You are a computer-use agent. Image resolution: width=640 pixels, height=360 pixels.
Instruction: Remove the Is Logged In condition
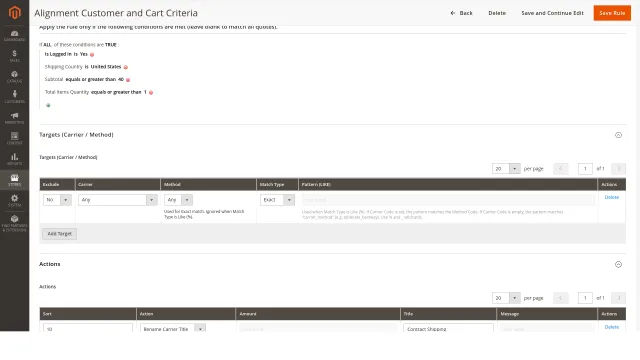pos(92,54)
